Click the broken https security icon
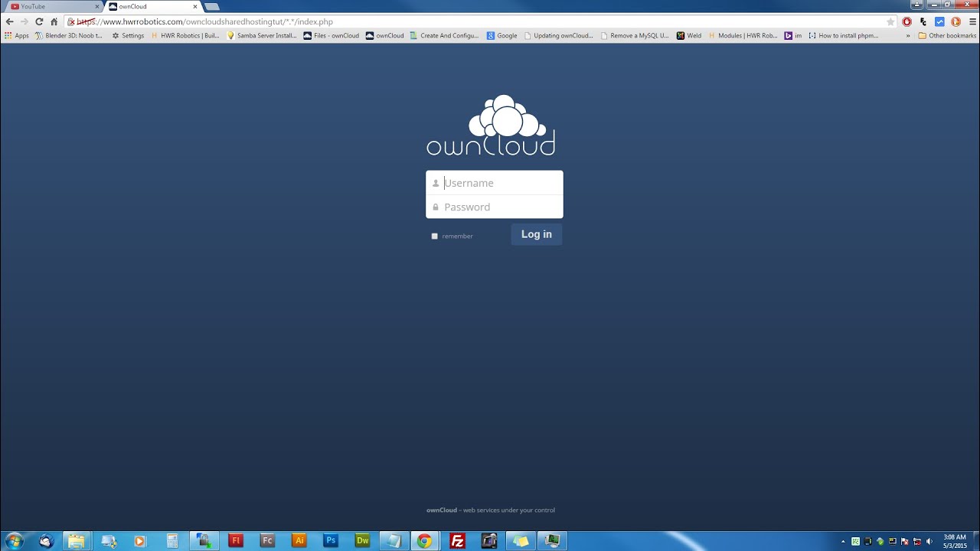The image size is (980, 551). pyautogui.click(x=71, y=22)
